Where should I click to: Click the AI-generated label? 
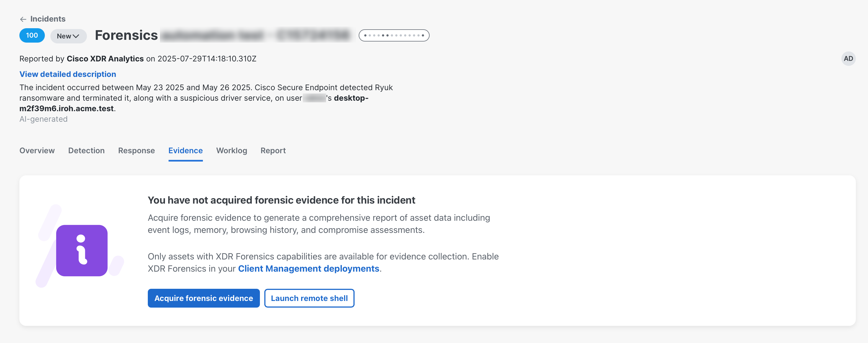(x=43, y=119)
